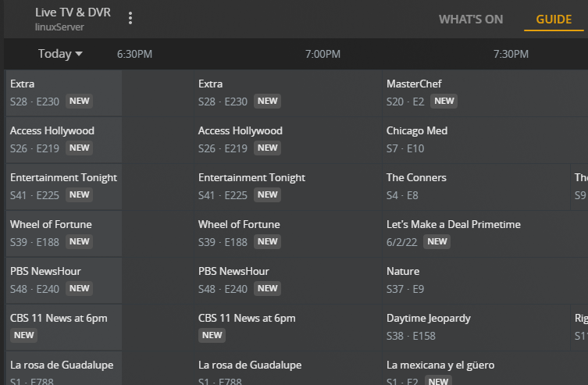Switch to the What's On tab
Viewport: 588px width, 385px height.
[471, 20]
